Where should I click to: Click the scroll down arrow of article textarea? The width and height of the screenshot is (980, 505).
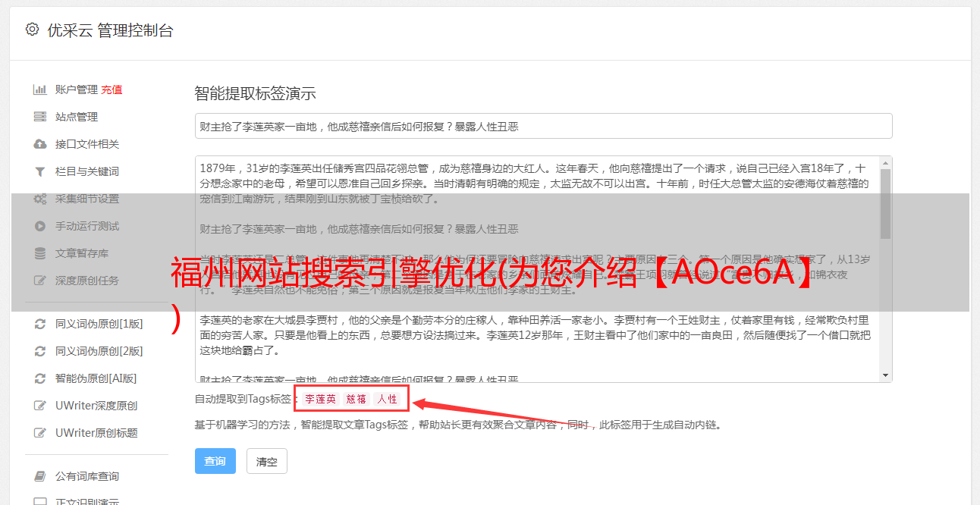click(885, 375)
